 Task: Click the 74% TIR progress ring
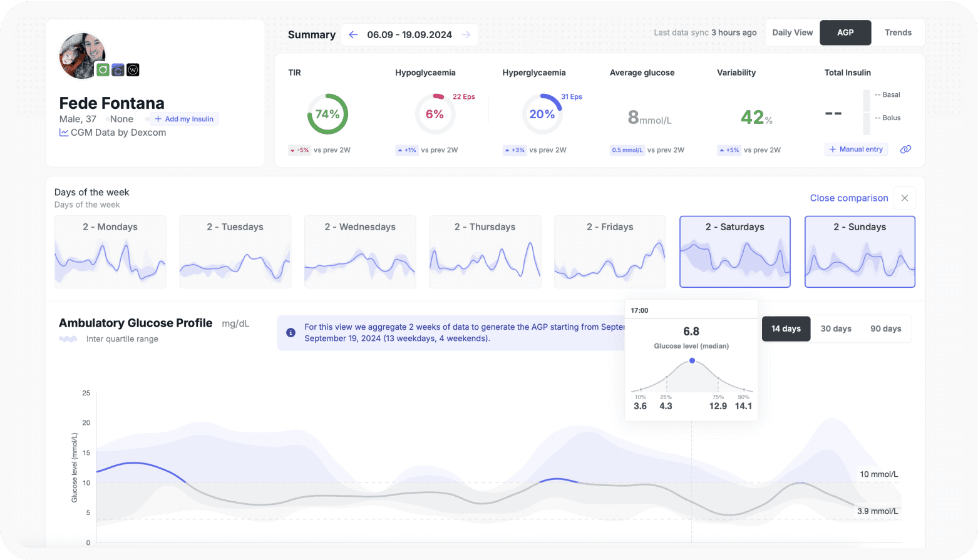click(327, 114)
